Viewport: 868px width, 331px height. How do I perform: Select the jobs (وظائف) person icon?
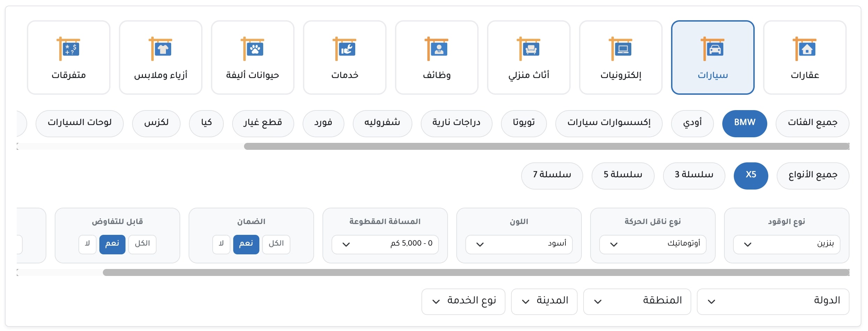[436, 49]
